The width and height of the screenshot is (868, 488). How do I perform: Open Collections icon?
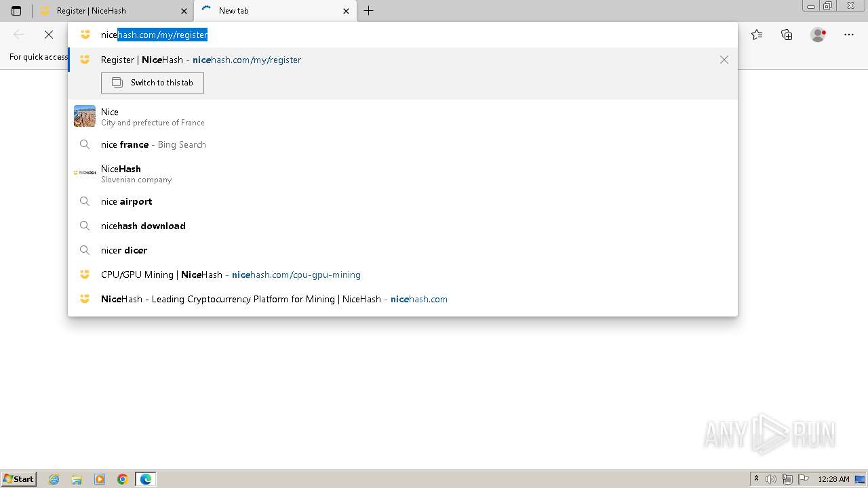(x=787, y=35)
